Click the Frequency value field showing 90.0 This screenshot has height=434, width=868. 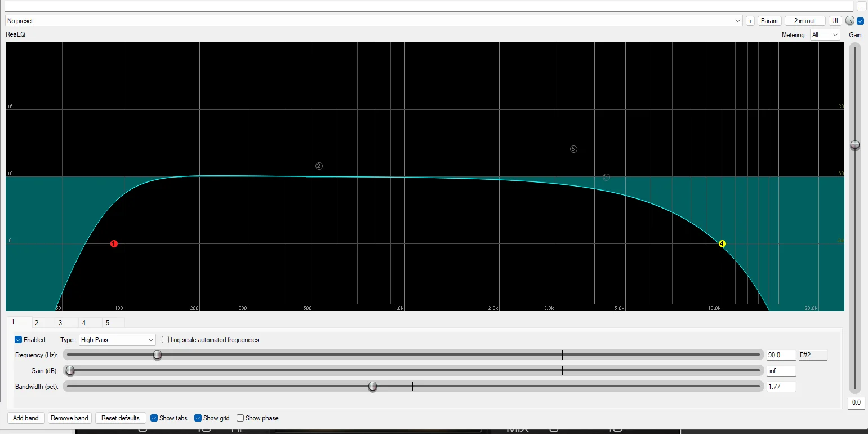tap(781, 355)
